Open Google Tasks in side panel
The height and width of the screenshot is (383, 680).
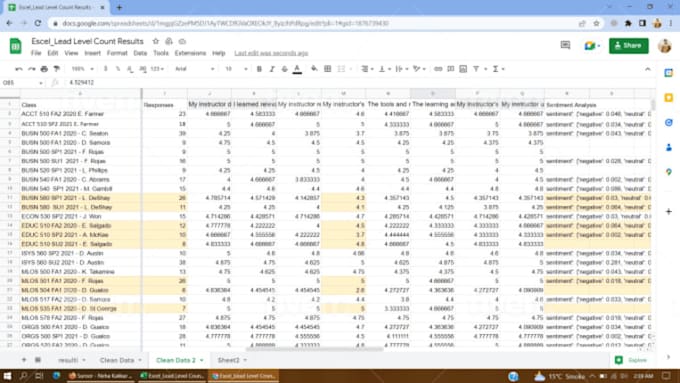click(668, 123)
